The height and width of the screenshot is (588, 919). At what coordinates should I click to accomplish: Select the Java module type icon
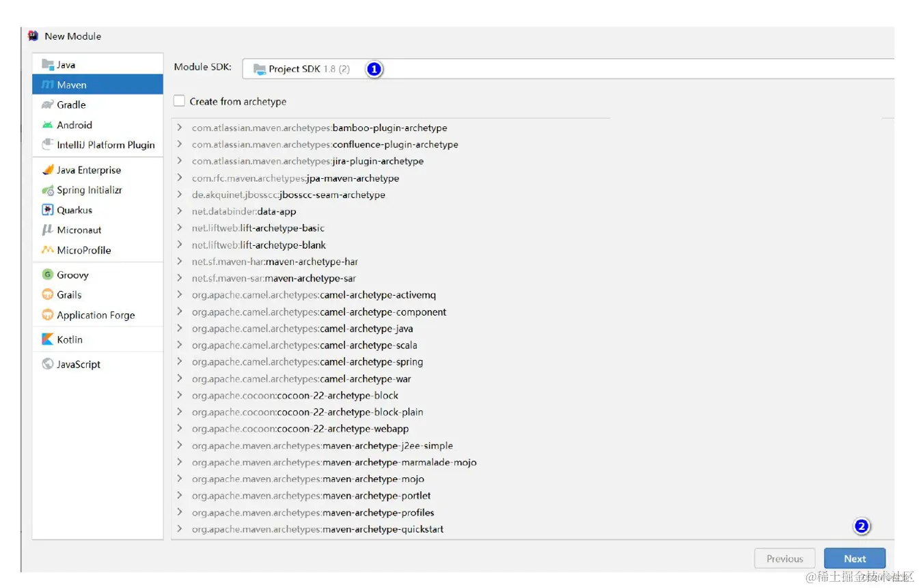pyautogui.click(x=48, y=65)
